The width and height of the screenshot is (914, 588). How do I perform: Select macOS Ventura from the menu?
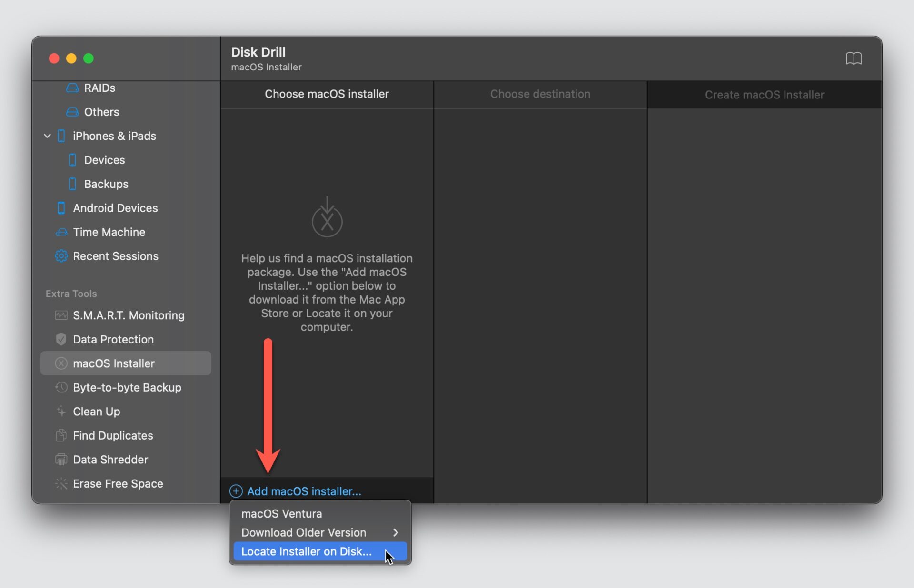[x=281, y=513]
